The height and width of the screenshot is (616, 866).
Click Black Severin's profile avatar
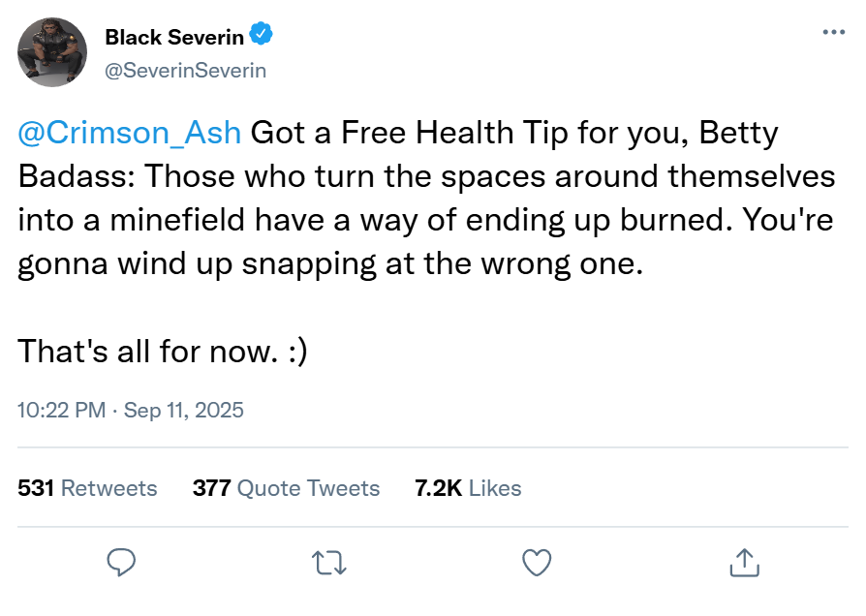click(48, 51)
